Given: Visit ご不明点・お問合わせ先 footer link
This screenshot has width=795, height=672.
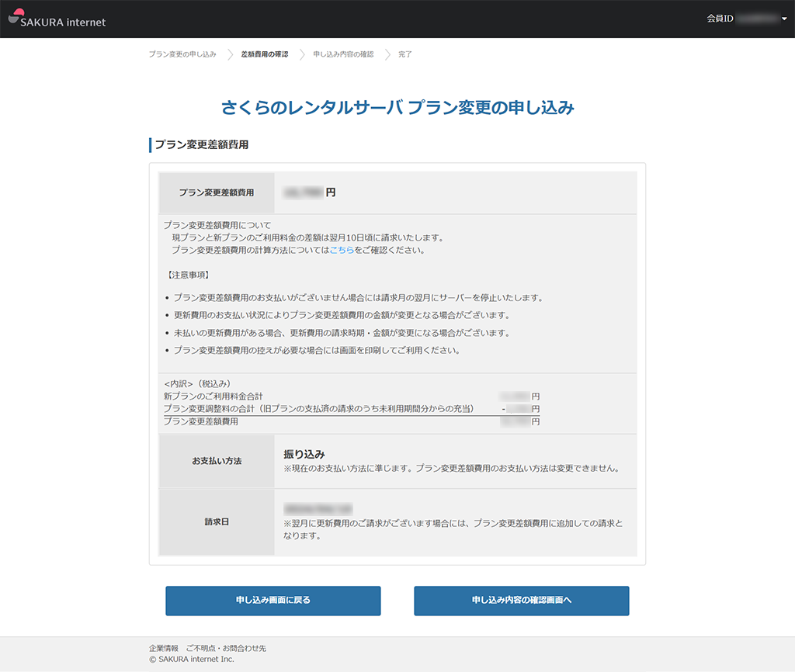Looking at the screenshot, I should 226,648.
